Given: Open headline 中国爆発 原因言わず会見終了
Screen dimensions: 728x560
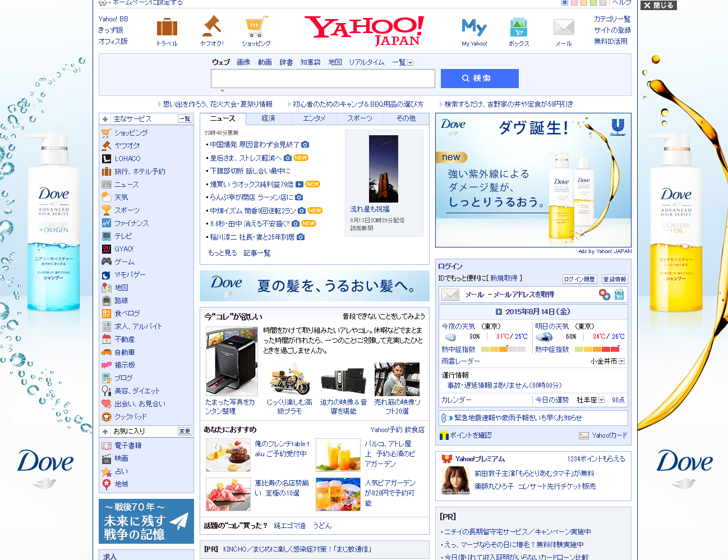Looking at the screenshot, I should pyautogui.click(x=255, y=145).
